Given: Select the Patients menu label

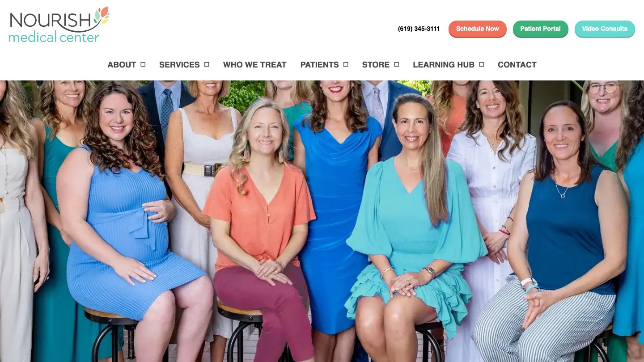Looking at the screenshot, I should coord(319,65).
